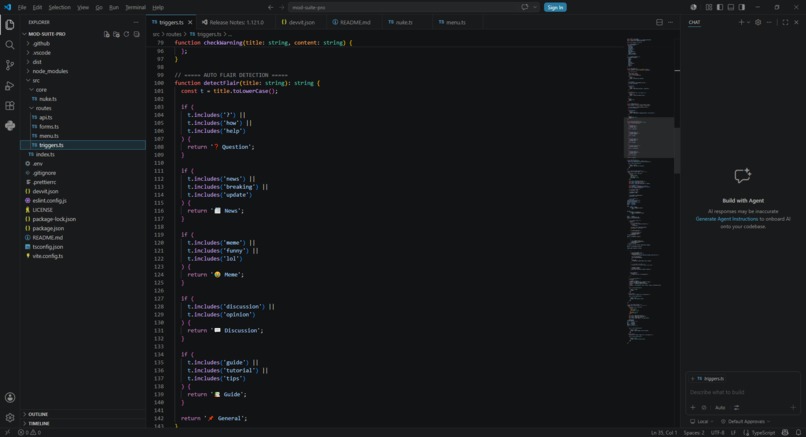
Task: Open Explorer views and more actions menu
Action: pyautogui.click(x=136, y=22)
